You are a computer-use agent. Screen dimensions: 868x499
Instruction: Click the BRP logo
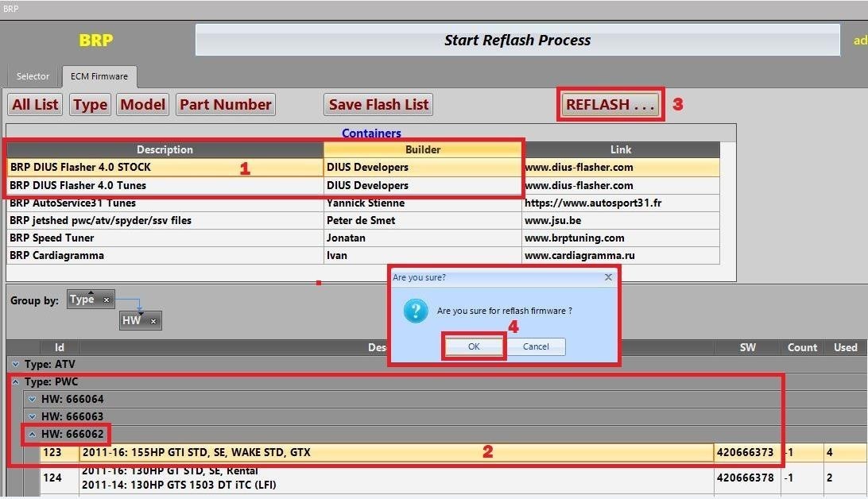coord(95,40)
